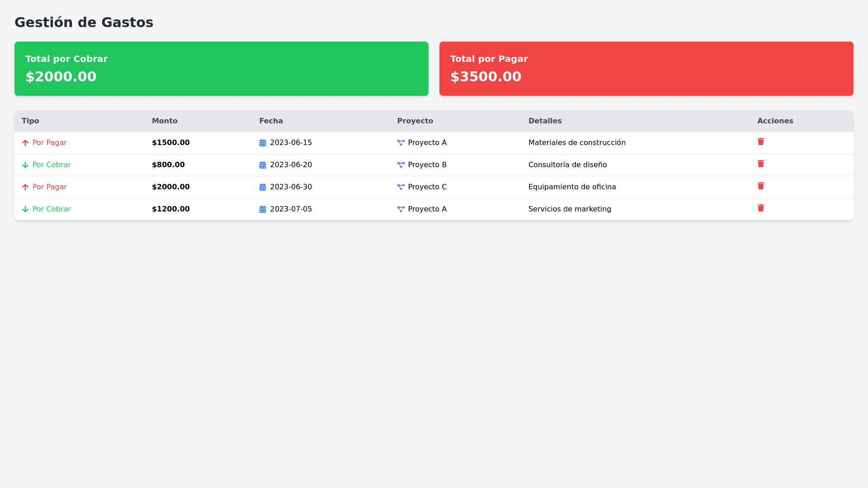Delete the Consultoría de diseño entry
868x488 pixels.
tap(760, 164)
